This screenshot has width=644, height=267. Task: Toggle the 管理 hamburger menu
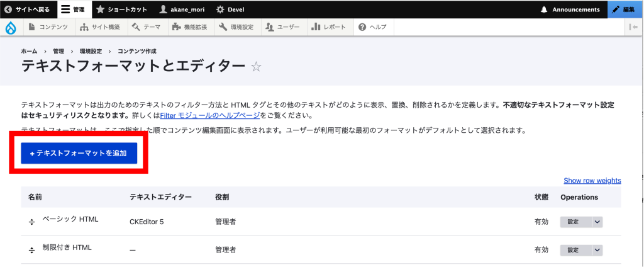pos(74,9)
